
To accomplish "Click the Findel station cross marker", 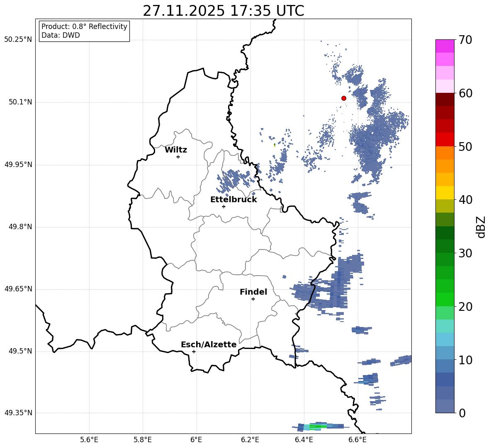I will point(253,299).
